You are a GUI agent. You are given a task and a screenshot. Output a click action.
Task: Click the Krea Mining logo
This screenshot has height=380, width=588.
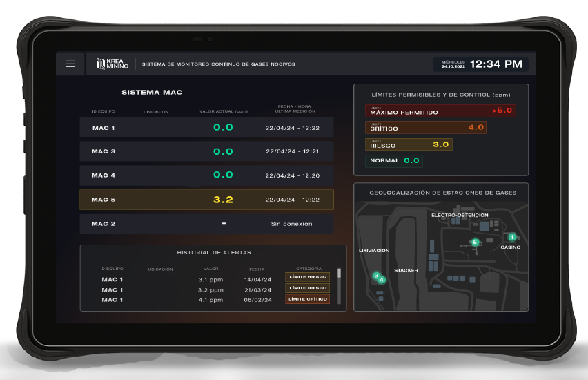112,64
